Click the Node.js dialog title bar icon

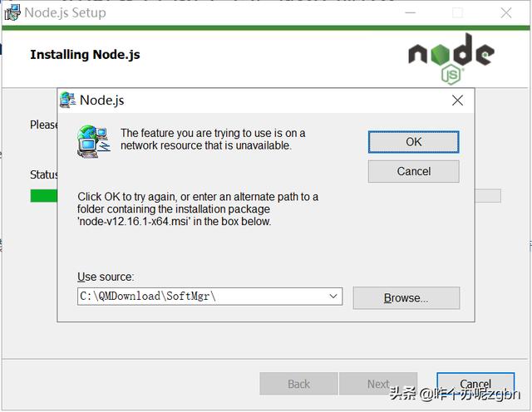click(x=67, y=100)
